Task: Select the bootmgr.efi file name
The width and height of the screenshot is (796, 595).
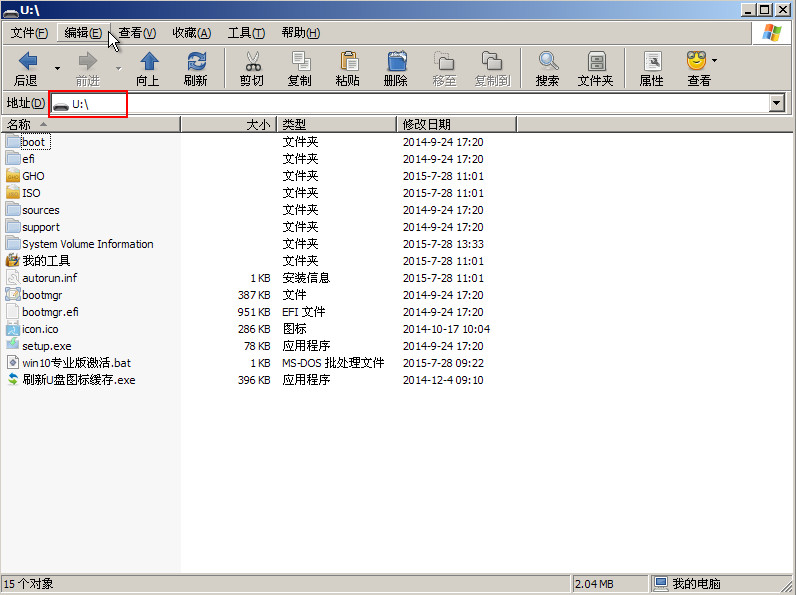Action: [x=50, y=312]
